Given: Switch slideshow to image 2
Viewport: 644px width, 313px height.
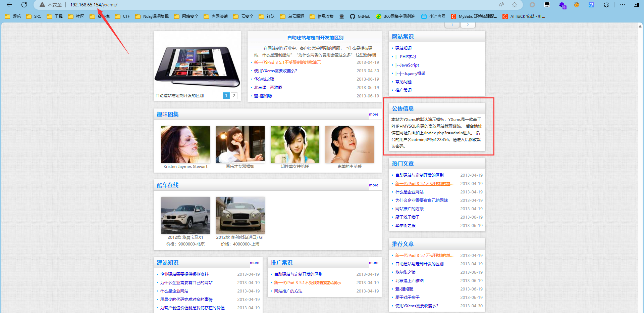Looking at the screenshot, I should pyautogui.click(x=234, y=96).
